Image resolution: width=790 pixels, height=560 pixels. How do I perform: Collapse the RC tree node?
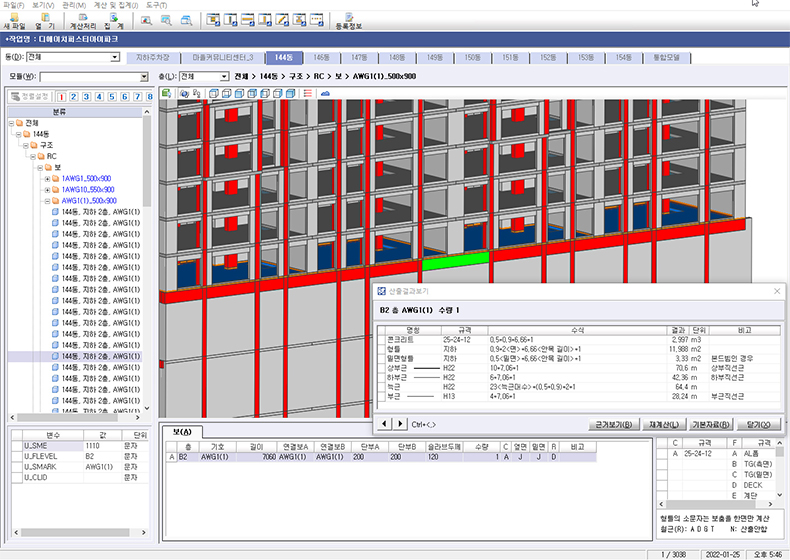pyautogui.click(x=33, y=156)
